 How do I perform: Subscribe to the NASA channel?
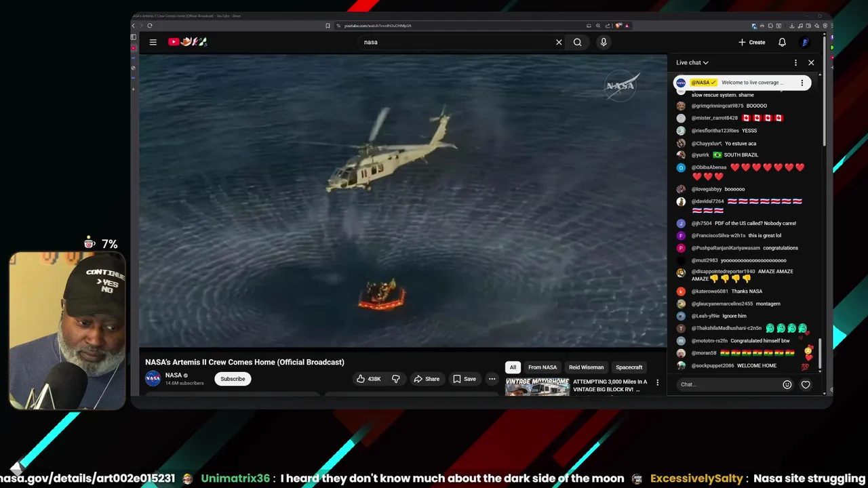coord(233,379)
